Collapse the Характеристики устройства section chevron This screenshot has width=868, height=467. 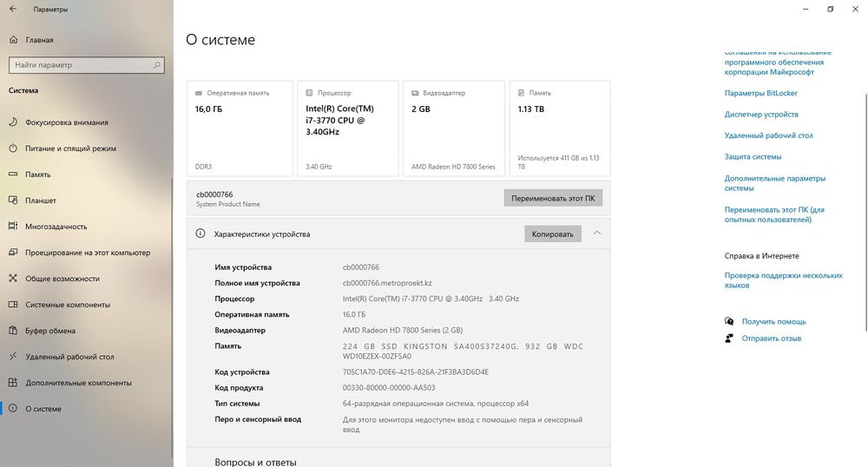pos(597,233)
